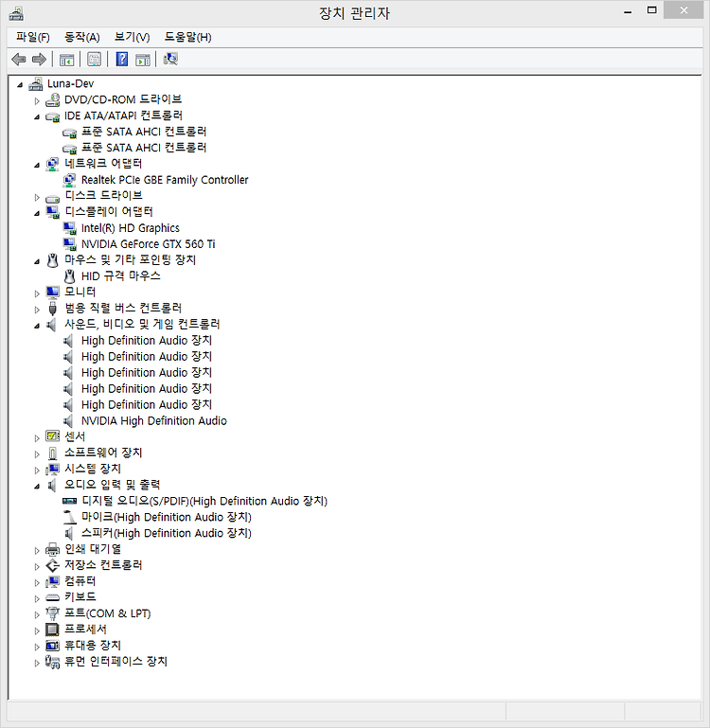This screenshot has width=710, height=728.
Task: Select the 시스템 장치 label
Action: click(93, 469)
